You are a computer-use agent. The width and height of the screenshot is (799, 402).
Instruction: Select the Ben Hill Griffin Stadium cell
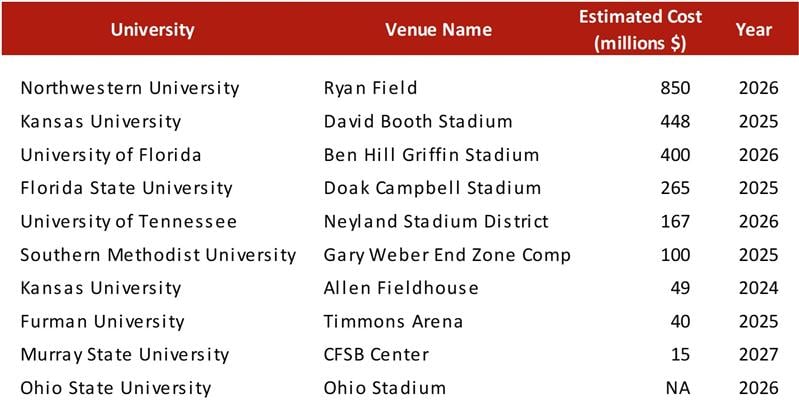pyautogui.click(x=431, y=155)
